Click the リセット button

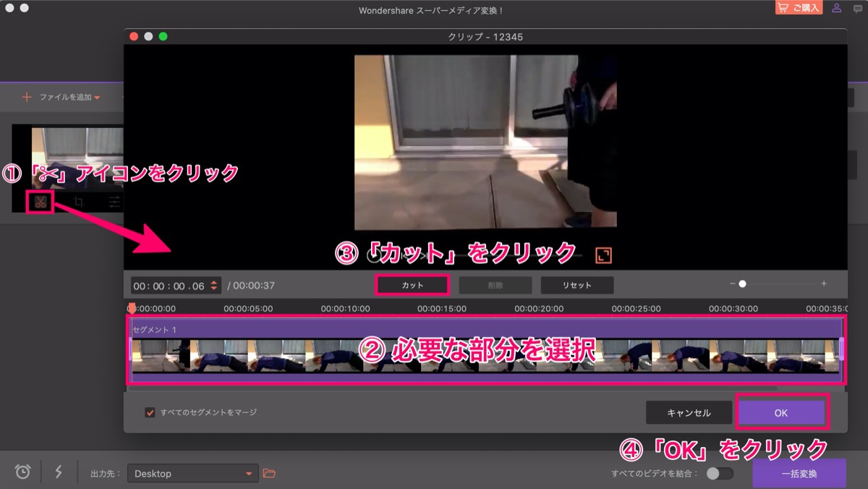577,285
